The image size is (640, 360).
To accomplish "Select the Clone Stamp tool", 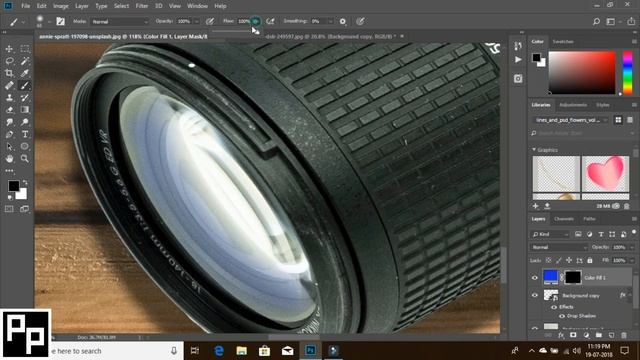I will [x=9, y=98].
